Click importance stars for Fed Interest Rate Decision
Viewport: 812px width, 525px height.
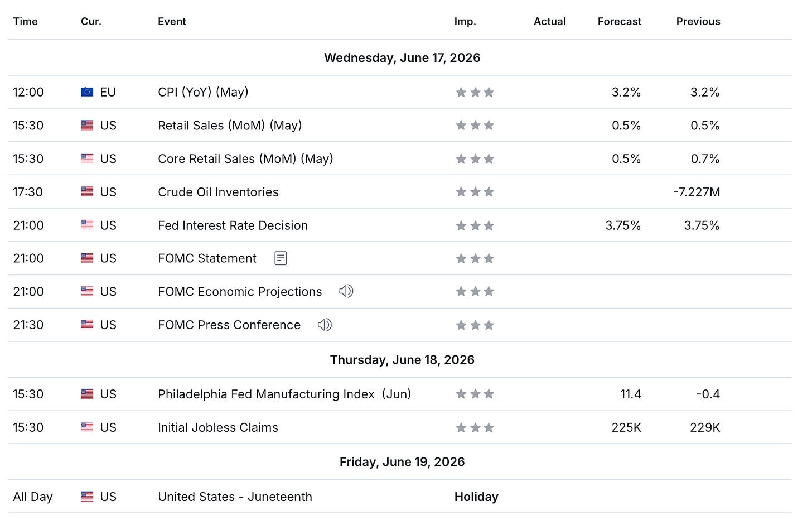(475, 225)
